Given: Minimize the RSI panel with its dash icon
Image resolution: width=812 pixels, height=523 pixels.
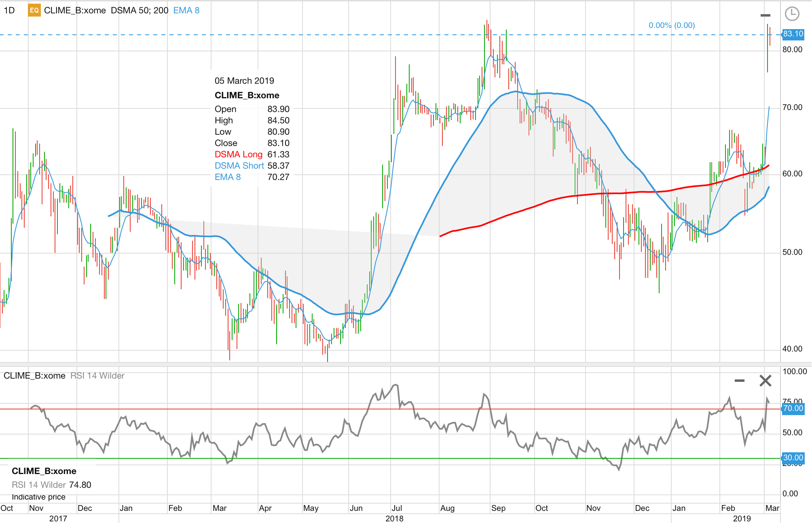Looking at the screenshot, I should (x=739, y=381).
